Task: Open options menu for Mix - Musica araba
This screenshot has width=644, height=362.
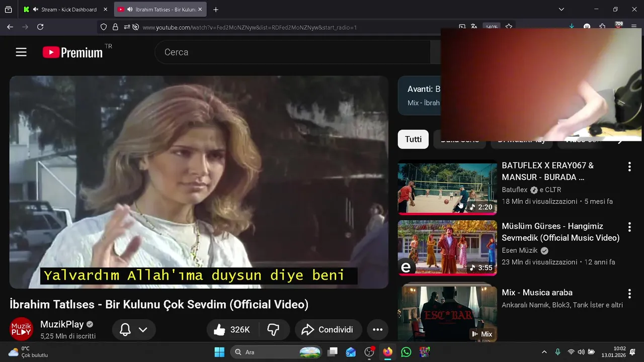Action: 629,294
